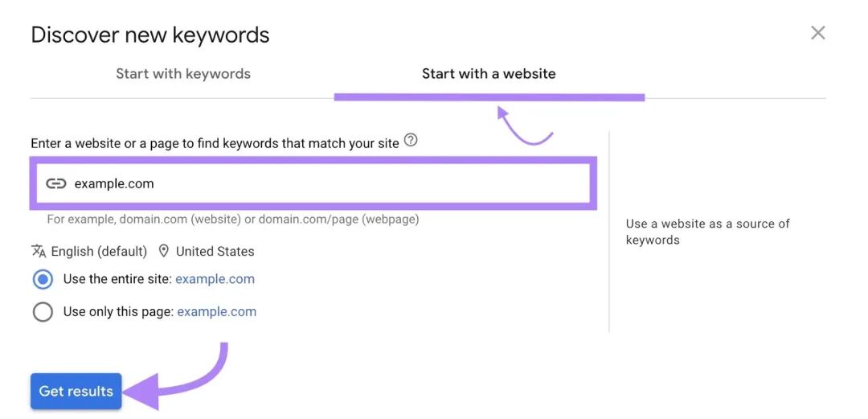The image size is (868, 419).
Task: Click the 'Discover new keywords' heading
Action: (150, 35)
